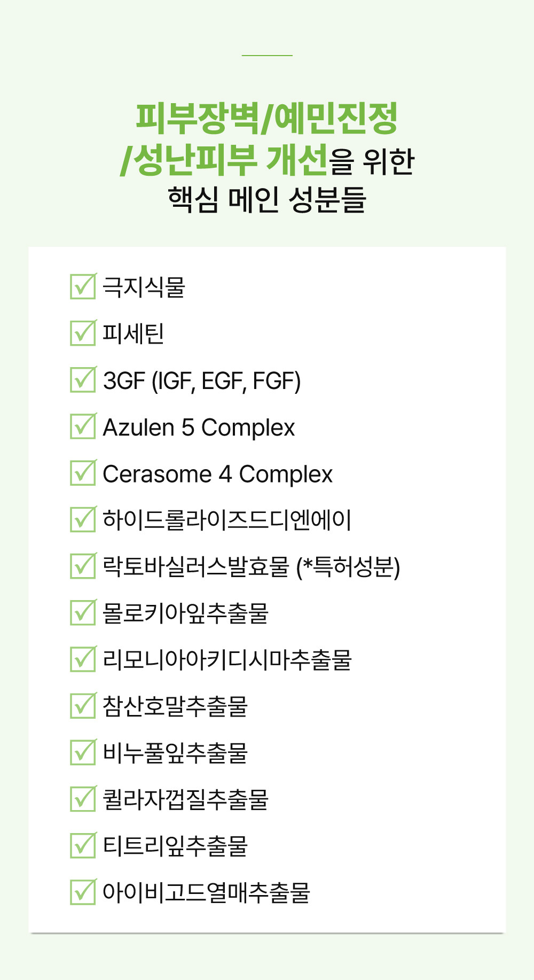Screen dimensions: 534x980
Task: Click the checkbox beside 극지식물
Action: tap(83, 286)
